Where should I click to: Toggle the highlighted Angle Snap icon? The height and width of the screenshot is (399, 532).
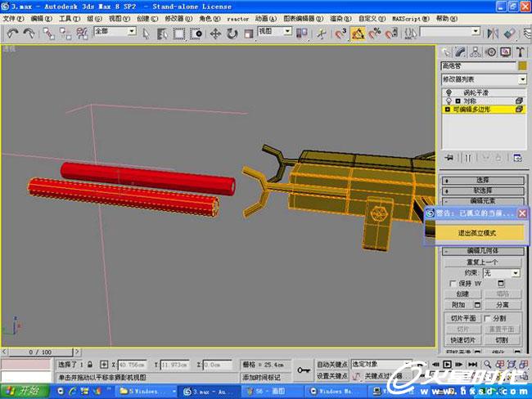coord(358,34)
